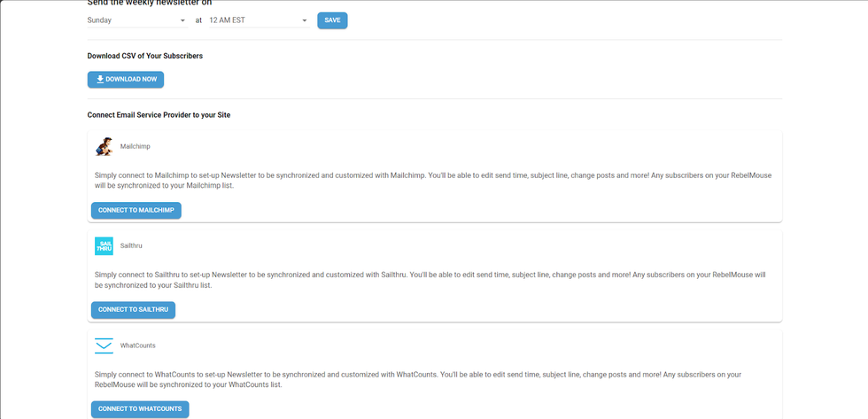The height and width of the screenshot is (419, 868).
Task: Click the Mailchimp monkey logo
Action: coord(105,146)
